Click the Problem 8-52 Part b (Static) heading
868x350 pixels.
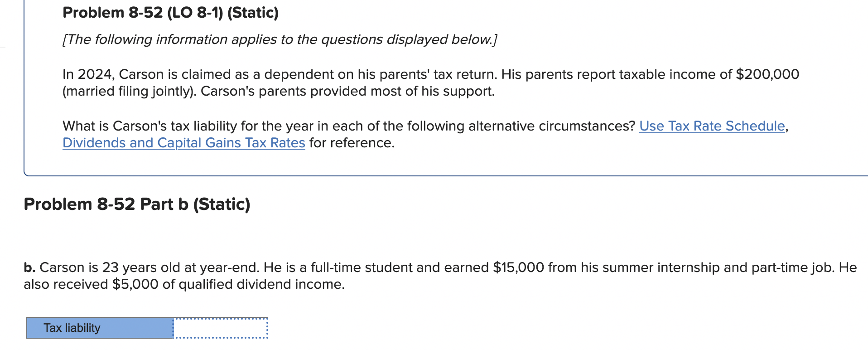(x=137, y=204)
